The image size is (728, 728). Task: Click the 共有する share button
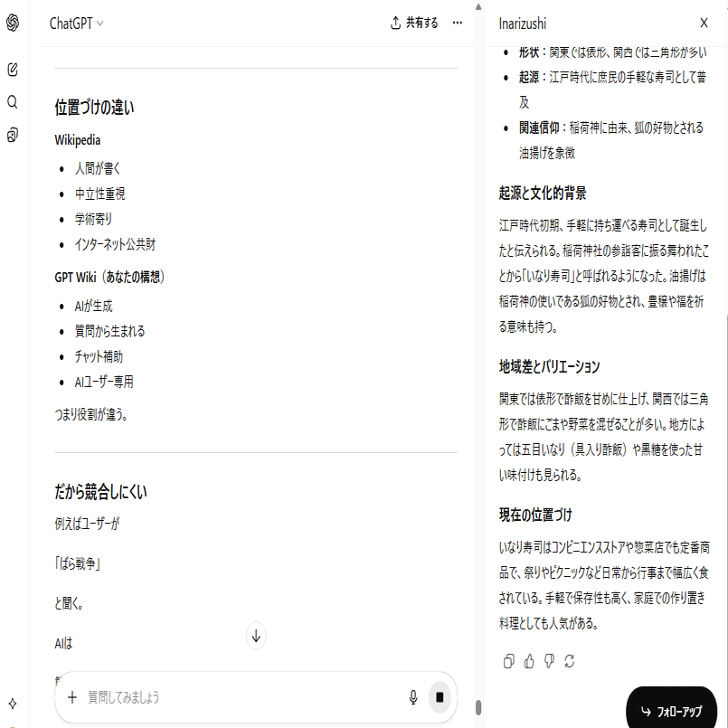tap(414, 23)
